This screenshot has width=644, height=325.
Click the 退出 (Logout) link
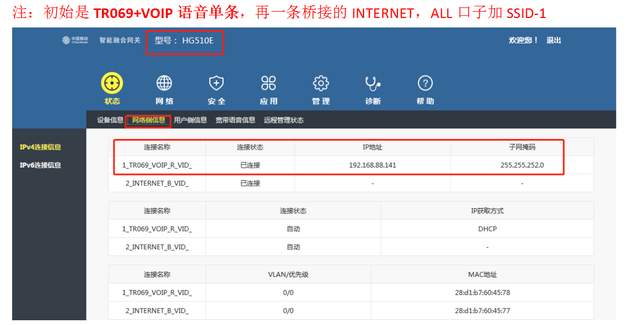pyautogui.click(x=554, y=40)
